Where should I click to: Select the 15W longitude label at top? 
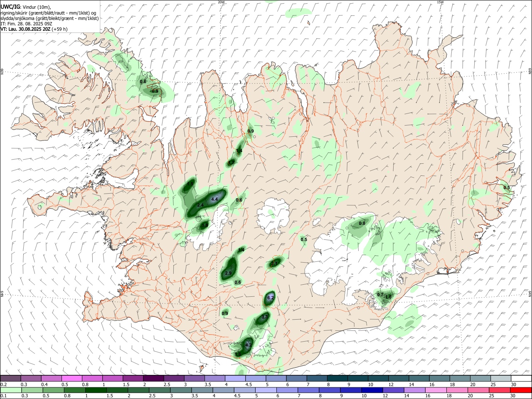pos(440,2)
